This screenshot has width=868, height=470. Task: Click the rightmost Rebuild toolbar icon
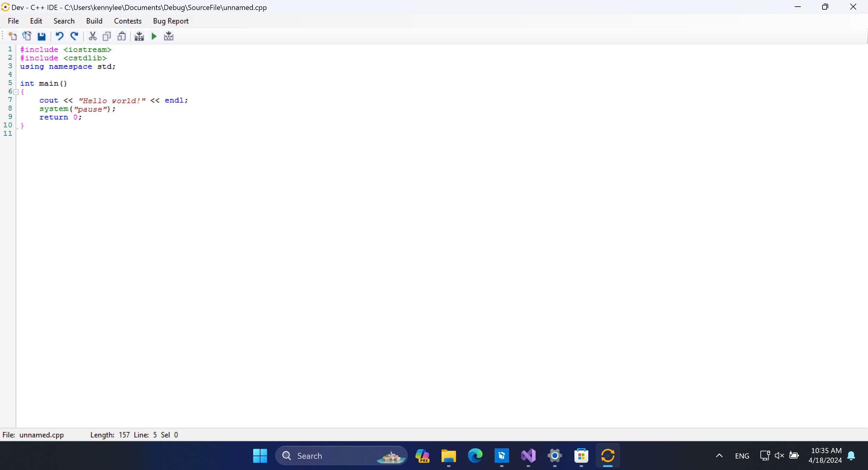pos(168,36)
